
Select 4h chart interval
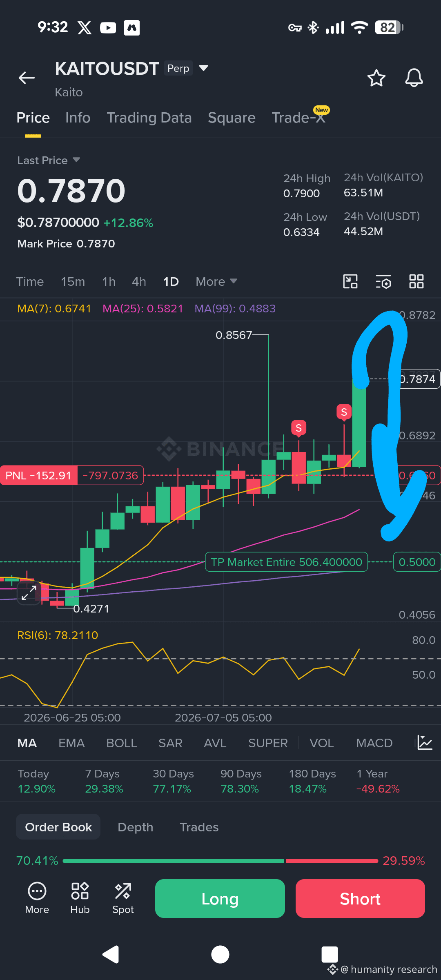point(139,281)
